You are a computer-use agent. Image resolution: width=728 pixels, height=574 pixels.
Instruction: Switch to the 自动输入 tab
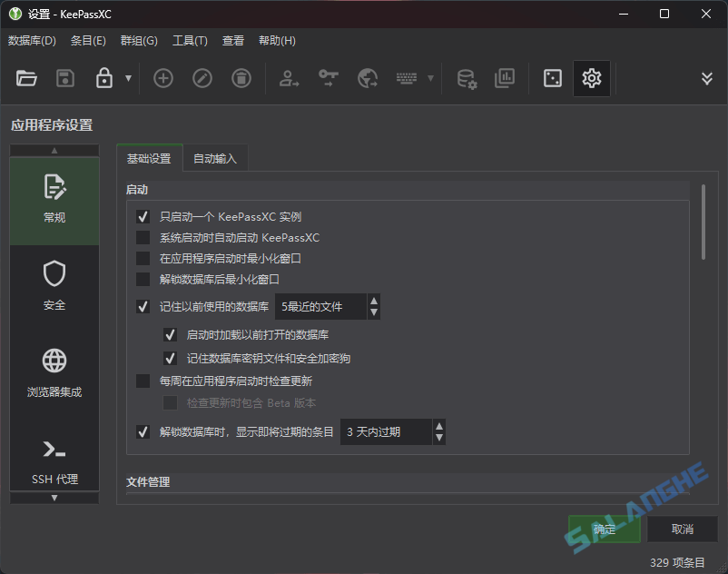[x=215, y=157]
